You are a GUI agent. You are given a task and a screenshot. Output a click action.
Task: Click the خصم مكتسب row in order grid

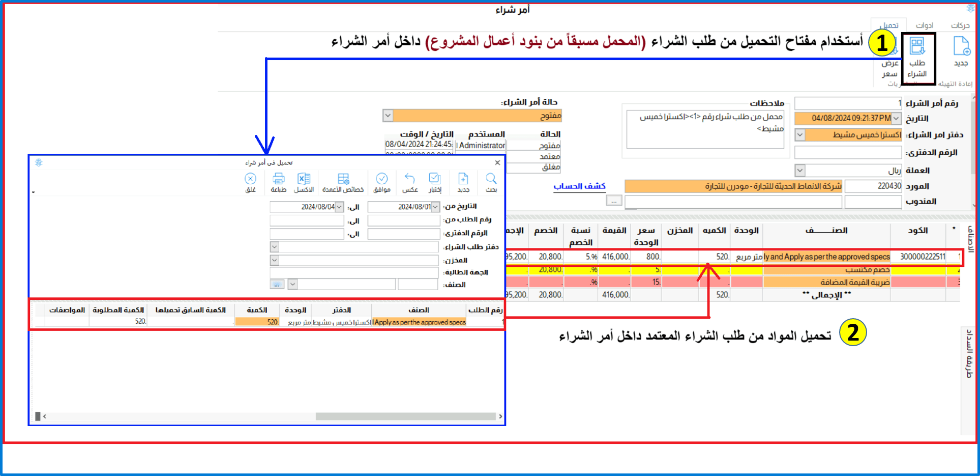pyautogui.click(x=732, y=269)
